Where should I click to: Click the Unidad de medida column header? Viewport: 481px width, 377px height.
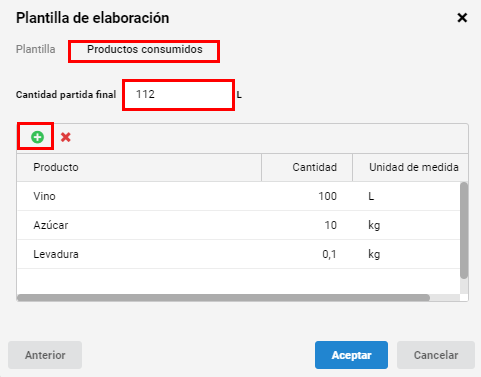tap(410, 167)
